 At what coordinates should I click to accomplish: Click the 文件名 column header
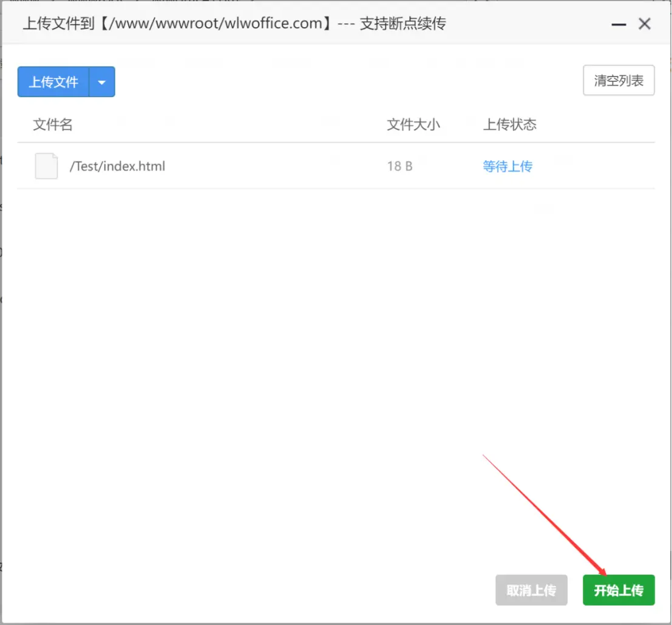click(53, 124)
